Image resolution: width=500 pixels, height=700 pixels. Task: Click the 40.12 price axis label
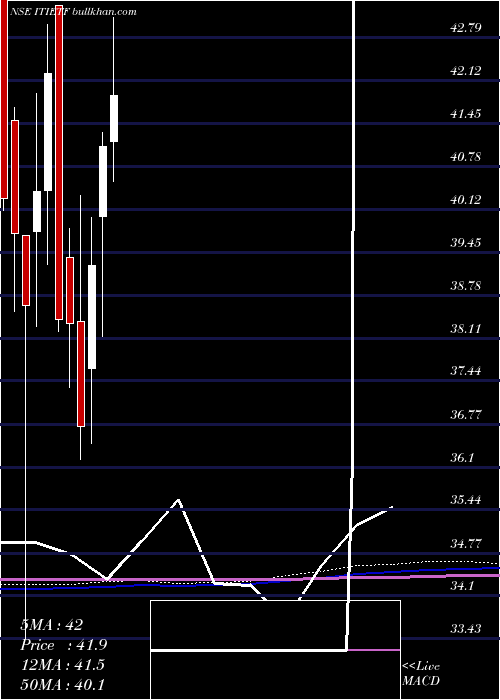(466, 200)
